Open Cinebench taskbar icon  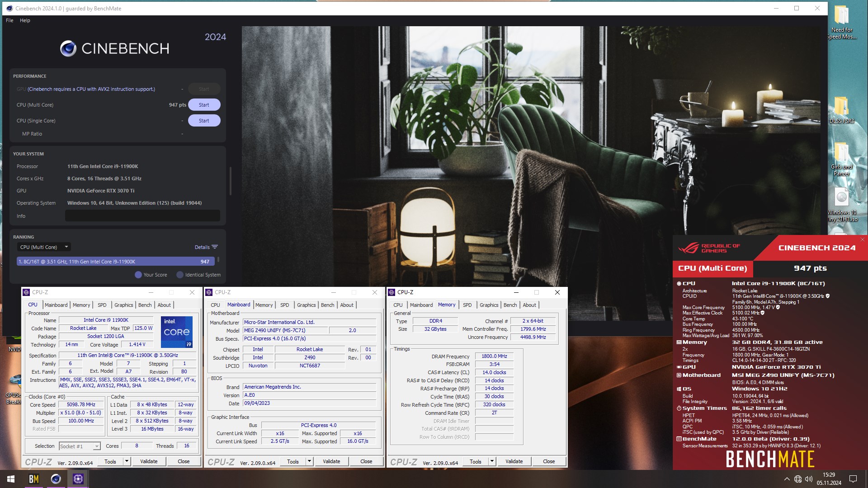point(56,479)
